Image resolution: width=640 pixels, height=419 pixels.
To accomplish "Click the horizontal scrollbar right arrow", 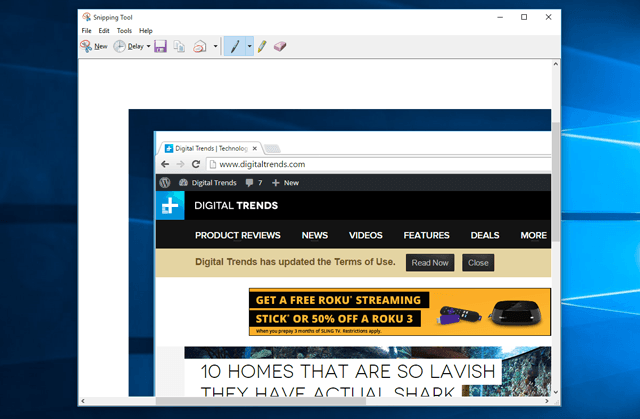I will [547, 401].
